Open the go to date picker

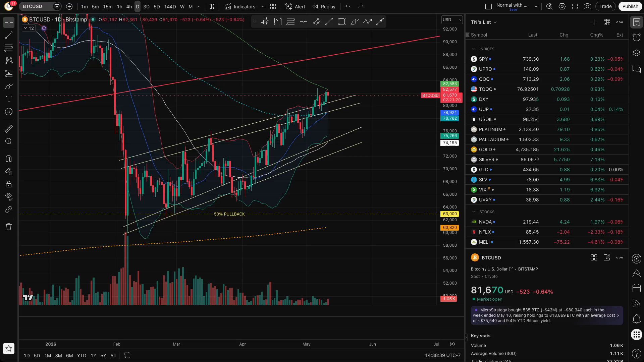pos(127,355)
